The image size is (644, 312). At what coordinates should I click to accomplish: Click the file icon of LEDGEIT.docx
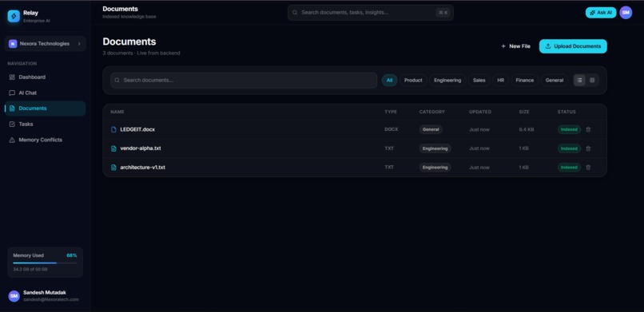click(x=113, y=129)
